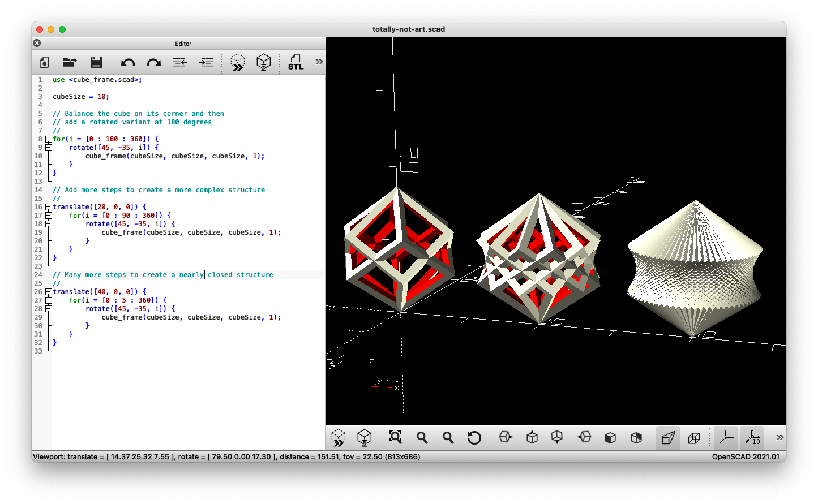Viewport: 818px width, 504px height.
Task: Collapse the translate([20, 0, 0]) code block
Action: click(x=49, y=207)
